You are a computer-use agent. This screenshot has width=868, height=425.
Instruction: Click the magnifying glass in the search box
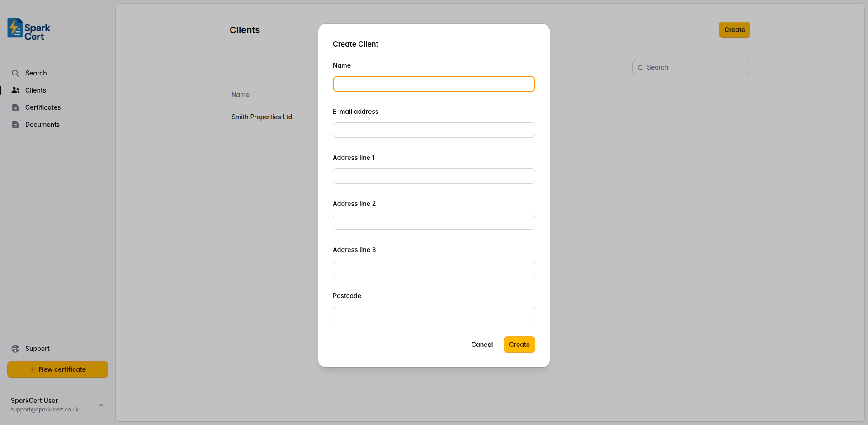pyautogui.click(x=640, y=67)
